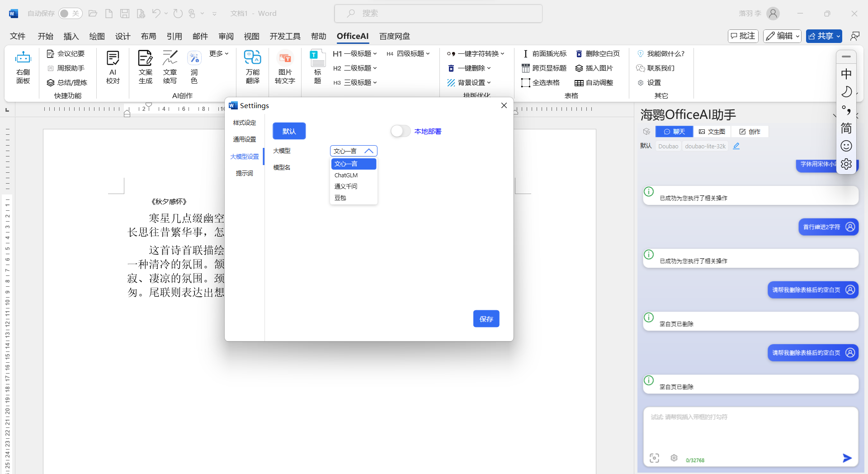Start AI校对 proofreading
The image size is (868, 474).
113,68
